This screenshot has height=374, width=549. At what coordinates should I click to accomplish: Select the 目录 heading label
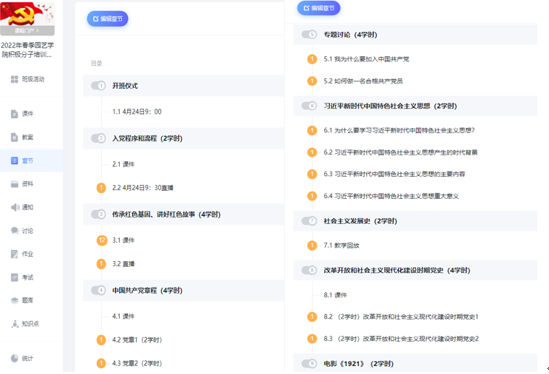click(x=96, y=63)
